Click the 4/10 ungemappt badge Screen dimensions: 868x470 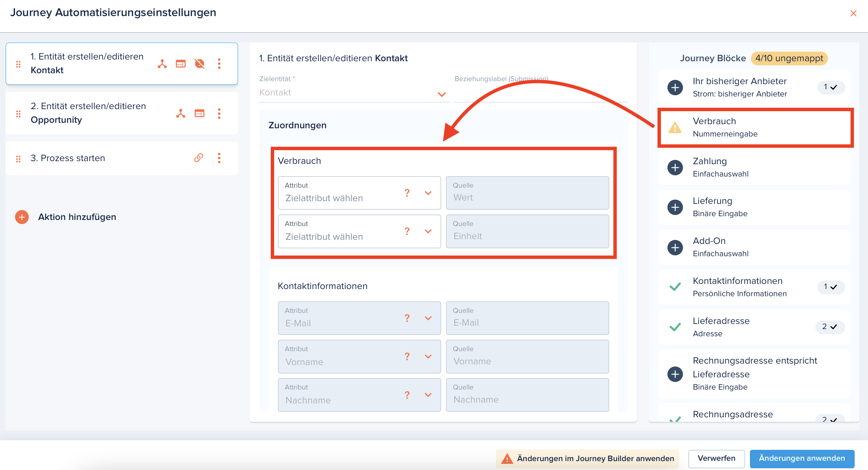[x=789, y=58]
